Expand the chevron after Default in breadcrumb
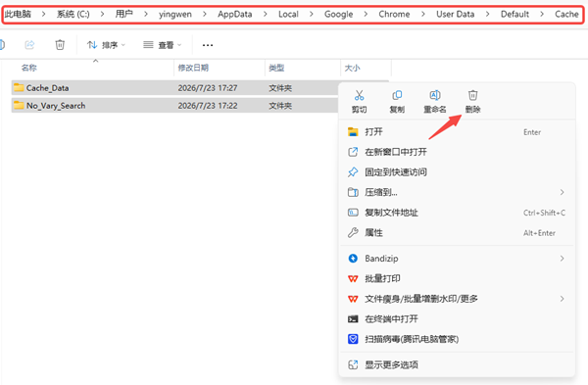This screenshot has height=385, width=588. point(542,14)
